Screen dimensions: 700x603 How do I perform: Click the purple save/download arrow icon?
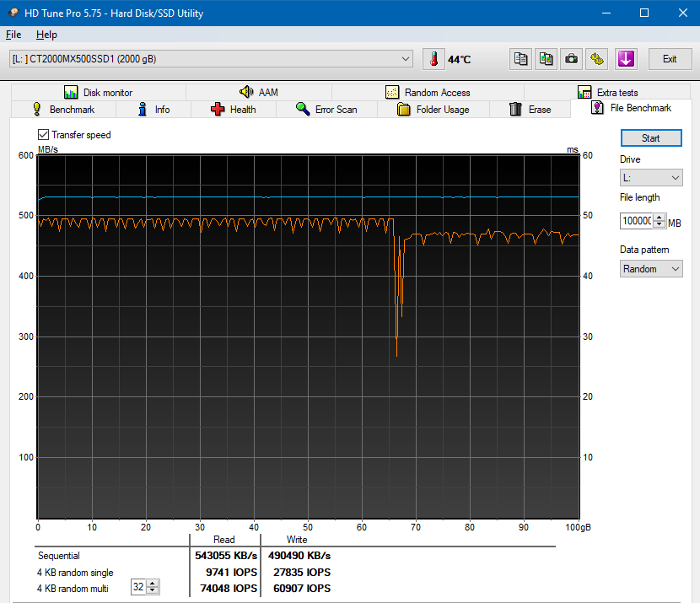point(626,59)
